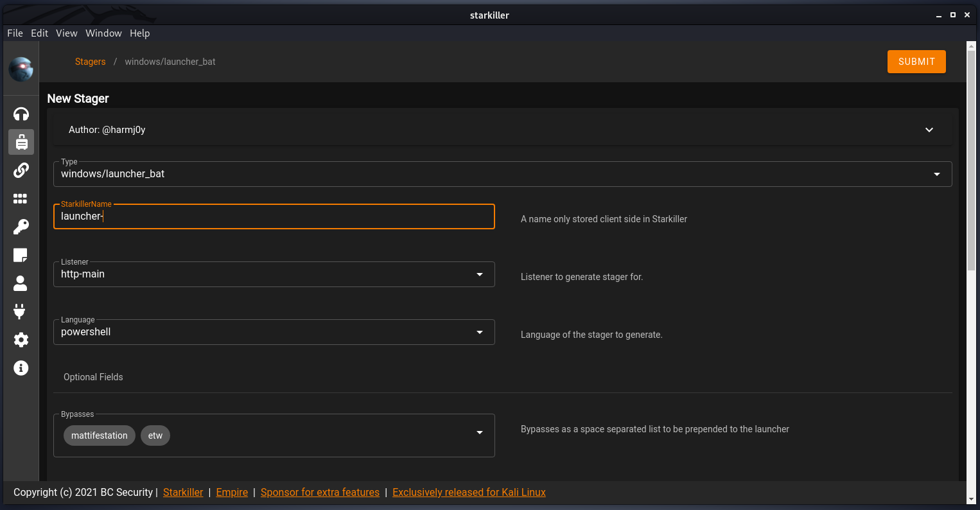Screen dimensions: 980x510
Task: Click the vertical scrollbar thumb
Action: pos(971,161)
